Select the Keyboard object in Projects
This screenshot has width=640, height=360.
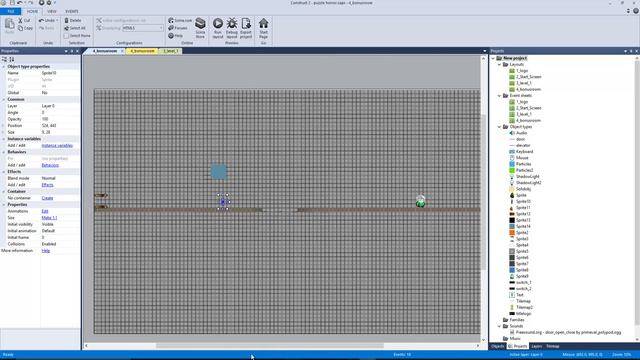524,151
